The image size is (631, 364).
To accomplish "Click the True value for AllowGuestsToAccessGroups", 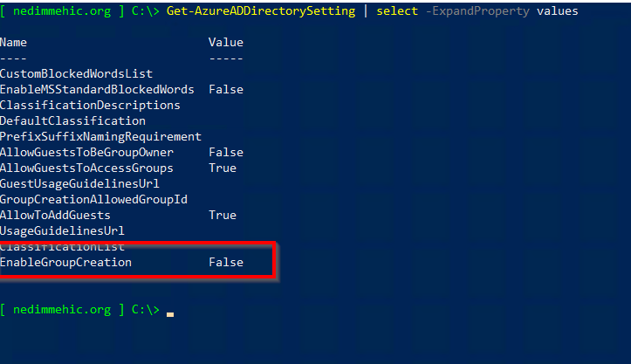I will point(223,168).
